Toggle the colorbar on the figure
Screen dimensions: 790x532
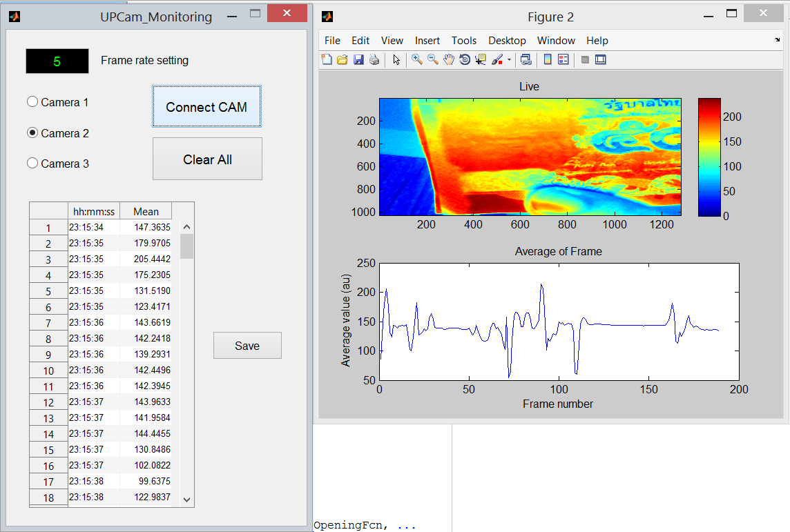click(546, 59)
